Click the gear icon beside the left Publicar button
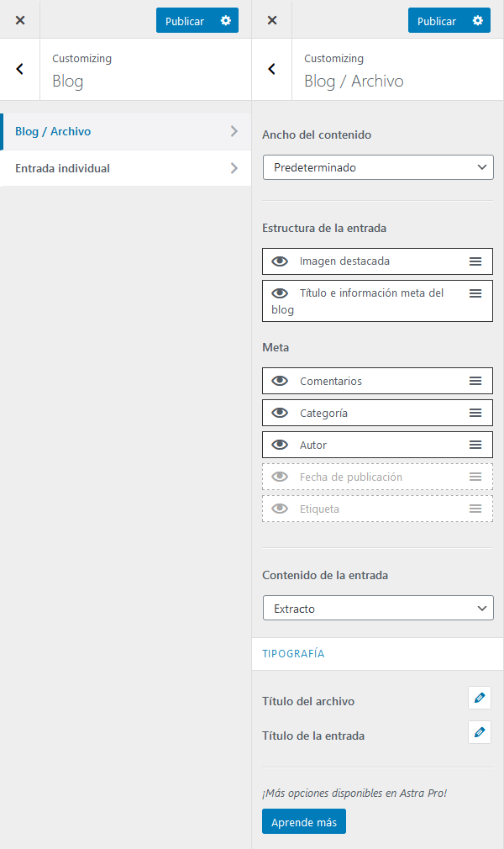The width and height of the screenshot is (504, 849). [223, 20]
